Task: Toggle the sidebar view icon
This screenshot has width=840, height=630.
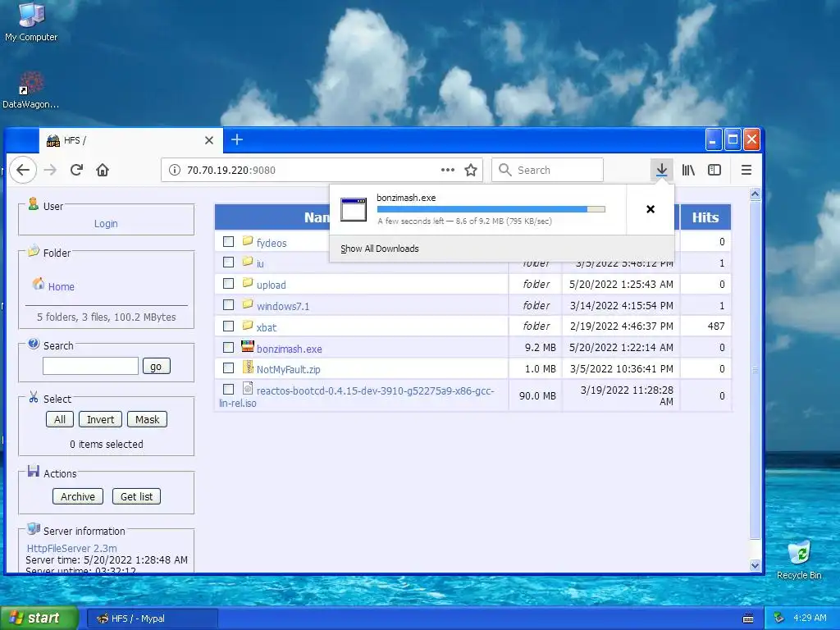Action: click(x=714, y=171)
